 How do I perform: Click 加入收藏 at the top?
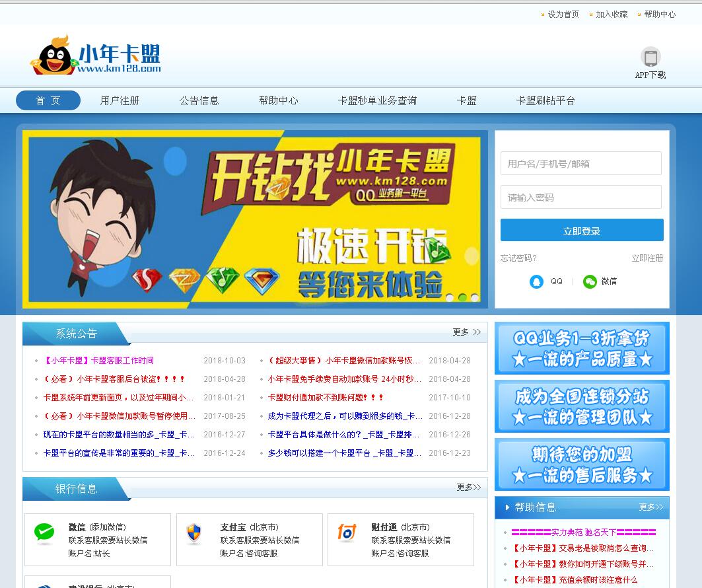(612, 15)
